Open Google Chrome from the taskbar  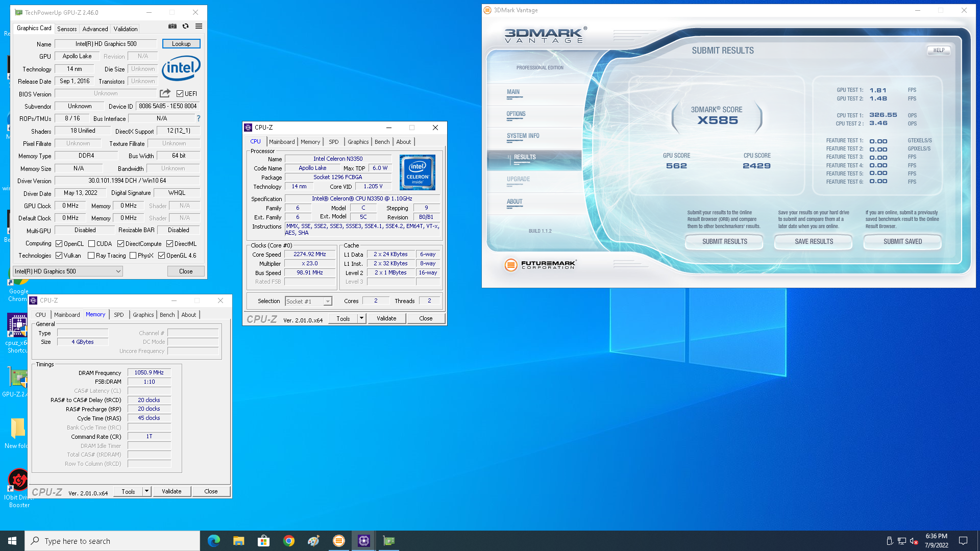tap(289, 541)
